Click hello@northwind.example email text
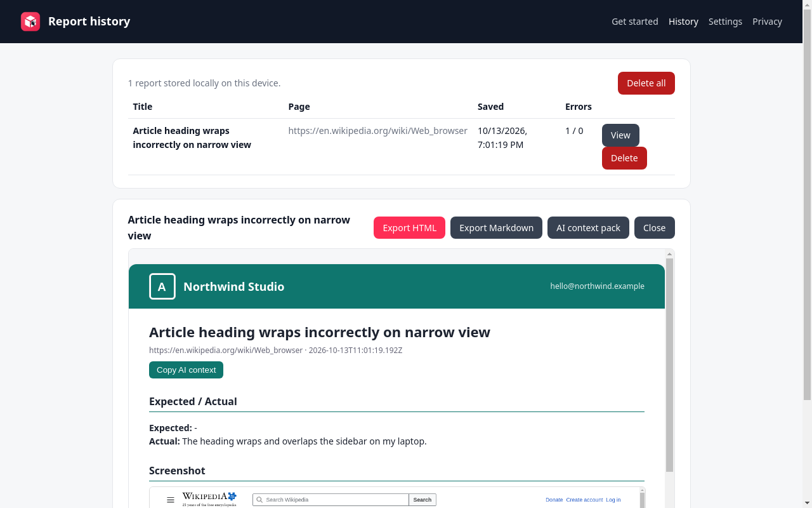812x508 pixels. coord(597,286)
